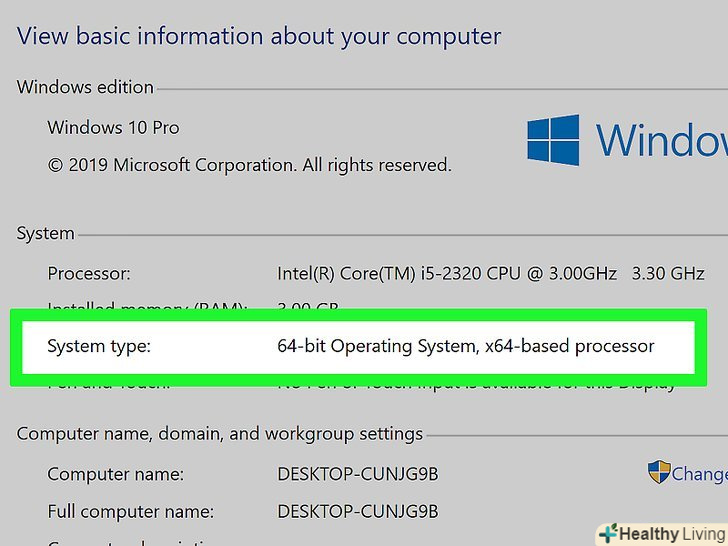The width and height of the screenshot is (728, 546).
Task: Click the Computer name label
Action: click(x=113, y=474)
